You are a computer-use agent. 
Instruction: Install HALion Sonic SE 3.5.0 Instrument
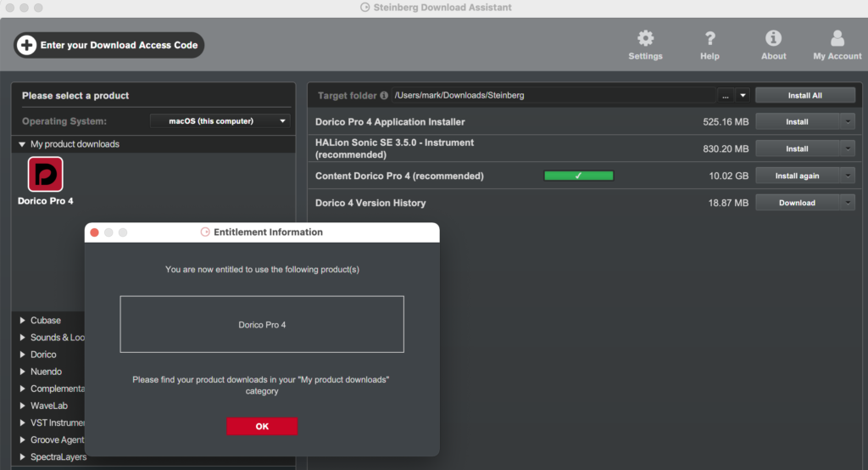pyautogui.click(x=797, y=148)
